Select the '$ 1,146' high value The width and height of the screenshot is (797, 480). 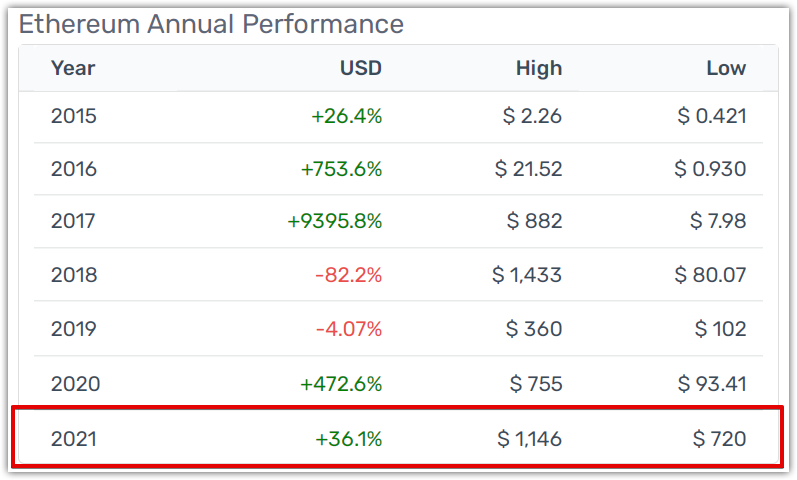coord(529,439)
